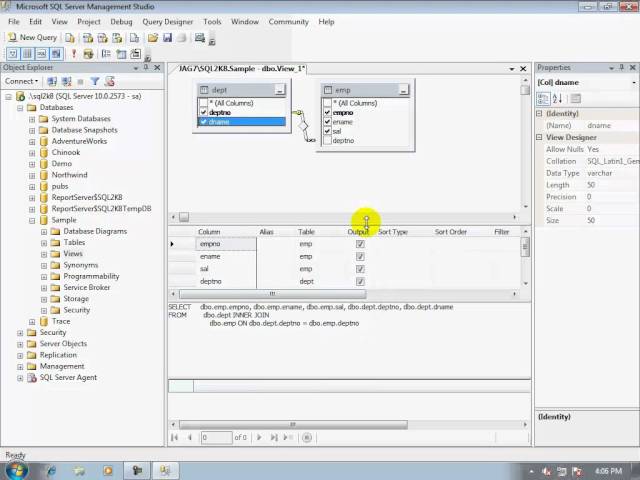
Task: Toggle the Show SQL Pane icon
Action: tap(42, 53)
